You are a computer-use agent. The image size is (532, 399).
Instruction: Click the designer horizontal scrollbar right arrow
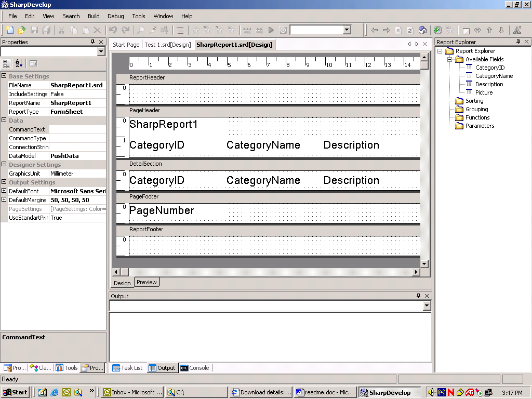pyautogui.click(x=416, y=272)
